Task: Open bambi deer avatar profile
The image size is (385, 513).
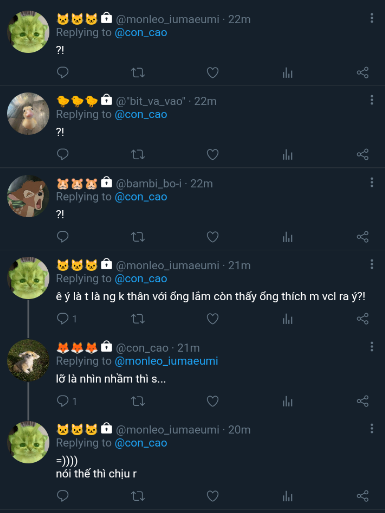Action: (x=28, y=196)
